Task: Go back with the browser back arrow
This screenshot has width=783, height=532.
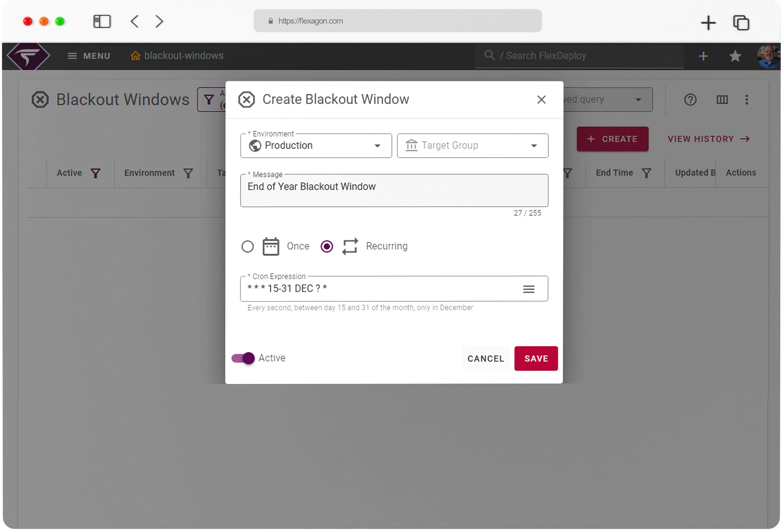Action: [x=134, y=22]
